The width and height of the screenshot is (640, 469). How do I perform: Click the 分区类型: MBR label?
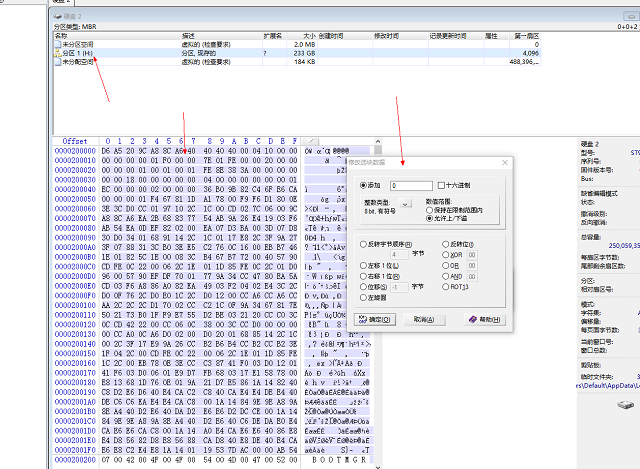tap(75, 27)
